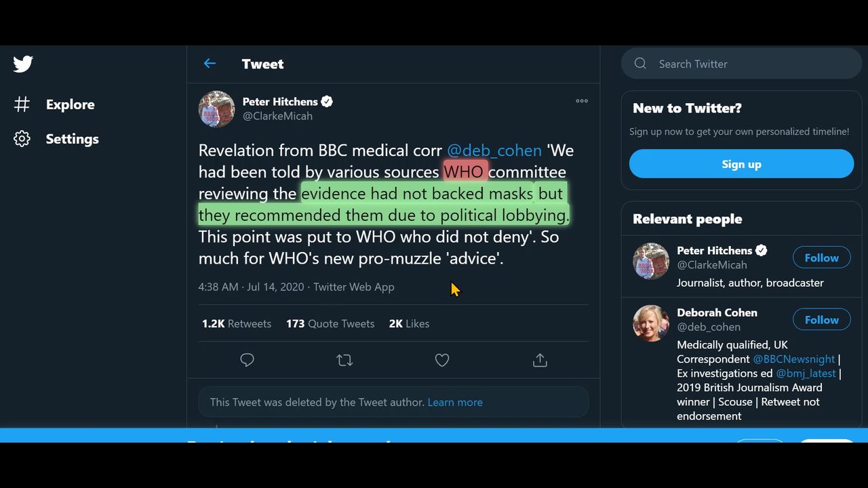Open Settings in the sidebar

(x=72, y=139)
